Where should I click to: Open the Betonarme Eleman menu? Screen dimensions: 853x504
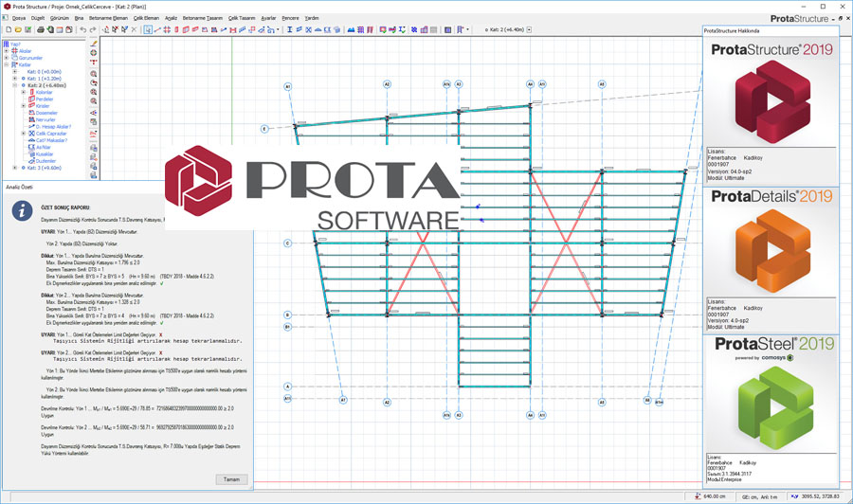click(108, 18)
